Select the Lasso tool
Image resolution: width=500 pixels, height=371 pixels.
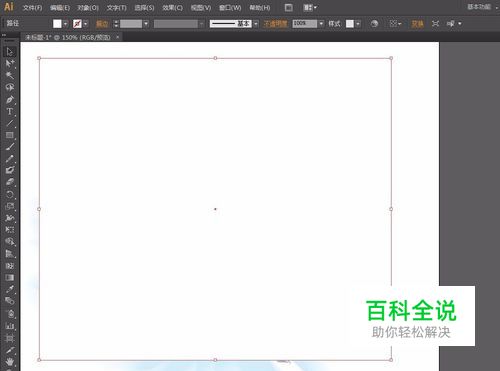(x=10, y=87)
